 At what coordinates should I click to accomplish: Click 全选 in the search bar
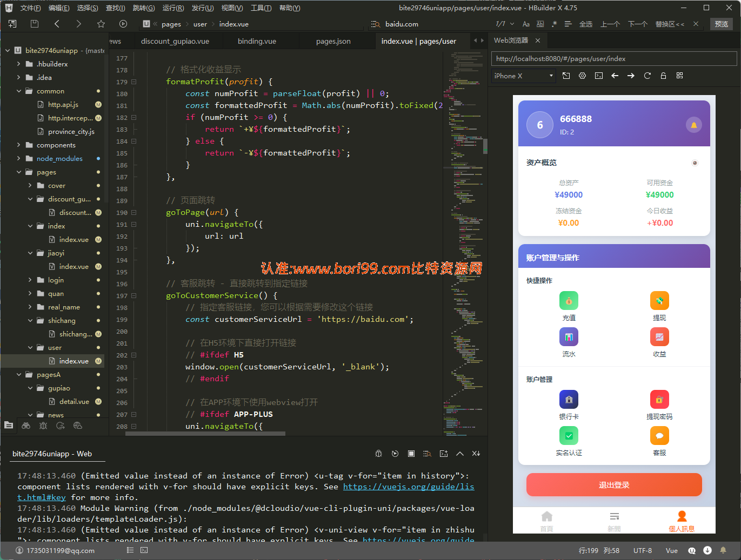pos(586,24)
